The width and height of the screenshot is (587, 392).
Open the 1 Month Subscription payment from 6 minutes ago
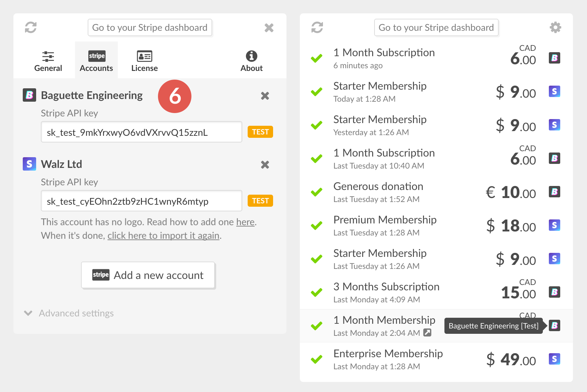click(x=436, y=58)
